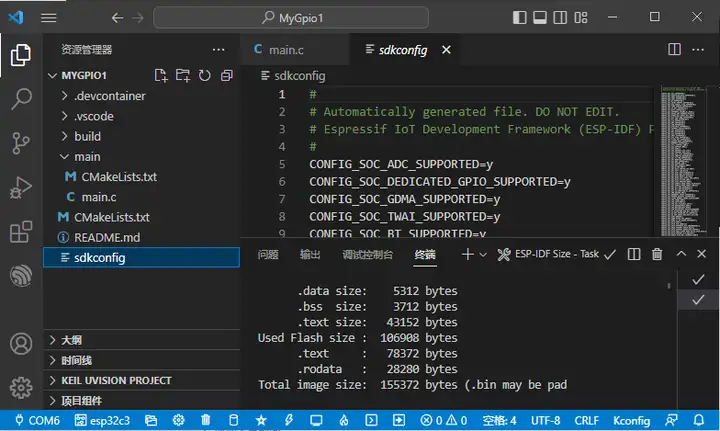Click the flash lightning icon in status bar
This screenshot has width=720, height=431.
coord(288,421)
